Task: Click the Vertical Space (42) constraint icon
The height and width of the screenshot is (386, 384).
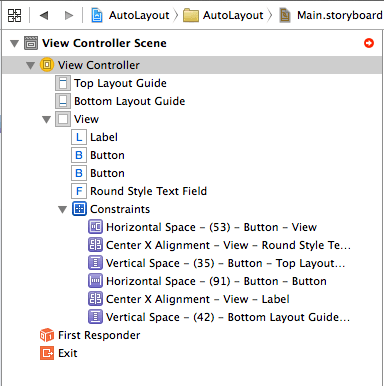Action: [x=95, y=317]
